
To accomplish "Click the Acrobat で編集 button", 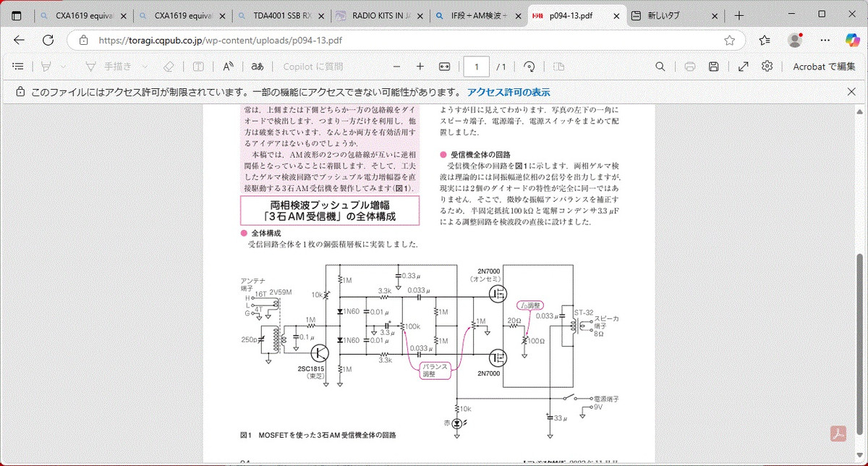I will point(824,67).
